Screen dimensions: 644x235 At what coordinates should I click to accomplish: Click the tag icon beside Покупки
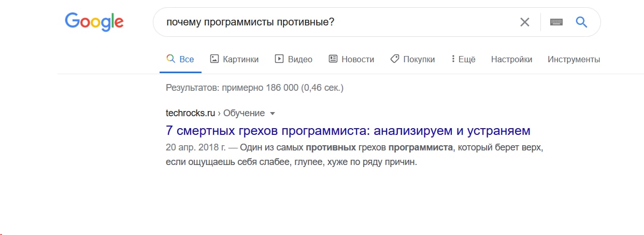(394, 59)
